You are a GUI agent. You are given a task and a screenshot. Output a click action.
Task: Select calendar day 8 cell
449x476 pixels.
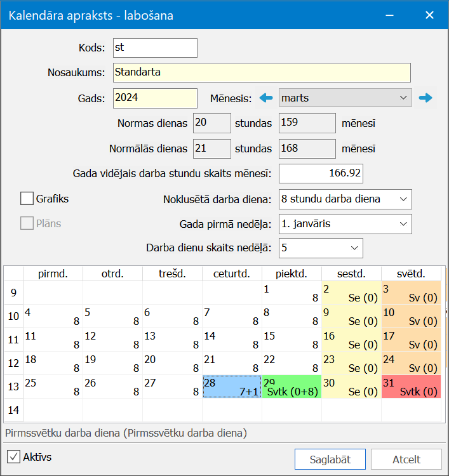pos(292,316)
